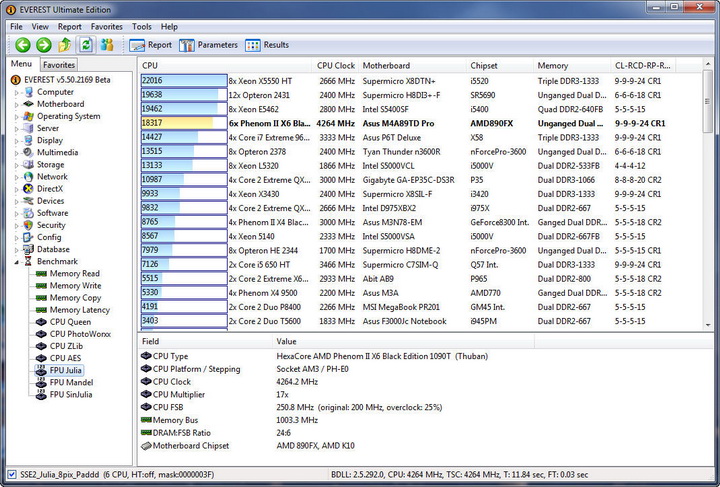Click the Computer tree icon
The height and width of the screenshot is (487, 720).
tap(28, 92)
